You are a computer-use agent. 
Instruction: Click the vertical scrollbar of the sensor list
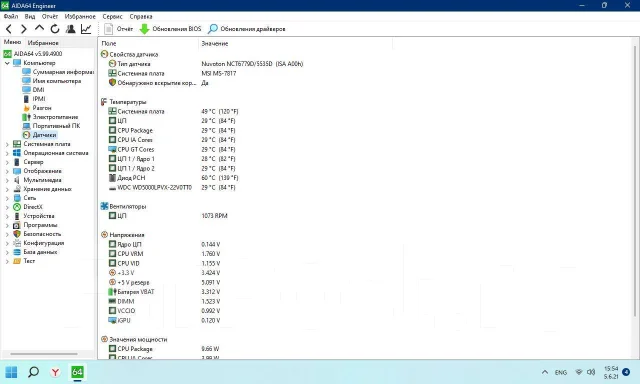pos(635,175)
